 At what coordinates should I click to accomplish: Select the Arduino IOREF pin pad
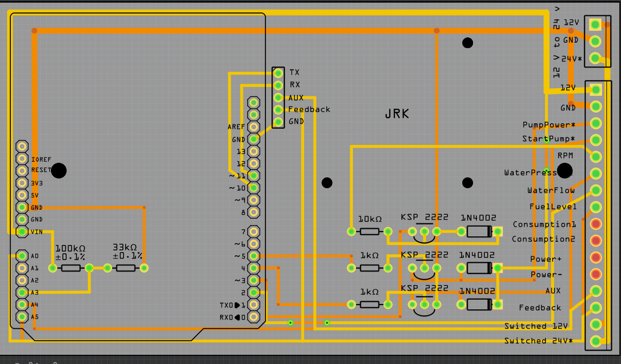coord(22,158)
